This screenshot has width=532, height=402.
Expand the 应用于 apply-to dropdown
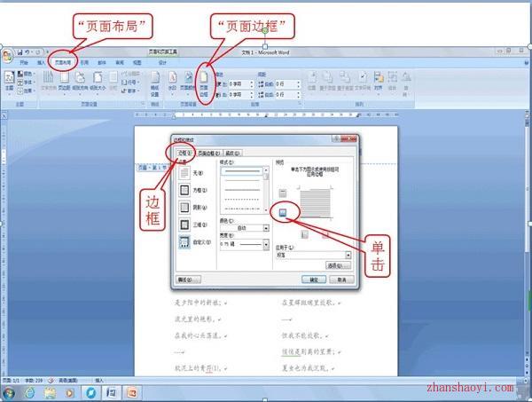pos(348,255)
